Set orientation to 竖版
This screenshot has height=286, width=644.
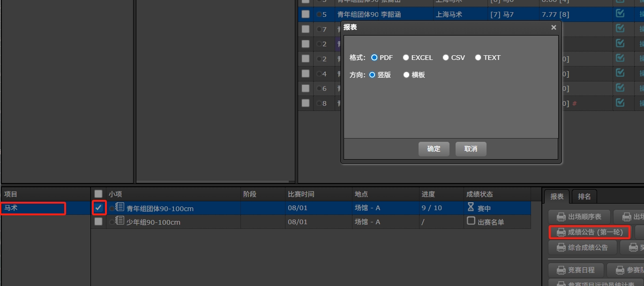point(373,75)
